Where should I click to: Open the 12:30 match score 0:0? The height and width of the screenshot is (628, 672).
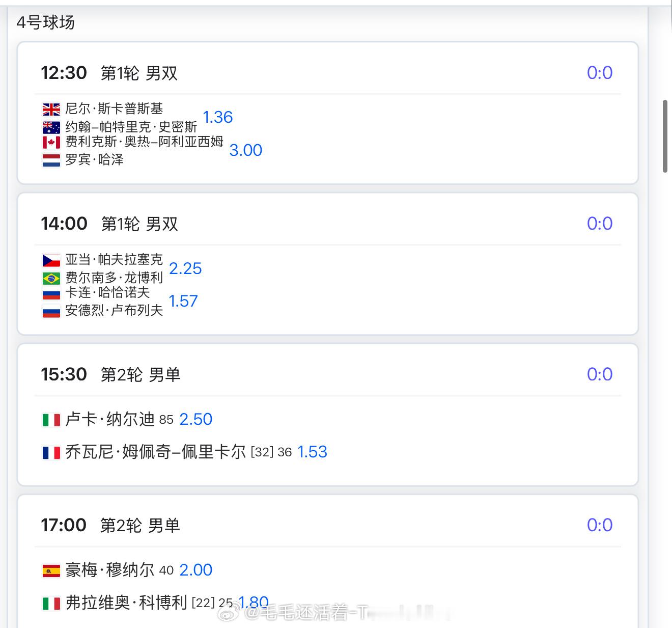point(599,73)
